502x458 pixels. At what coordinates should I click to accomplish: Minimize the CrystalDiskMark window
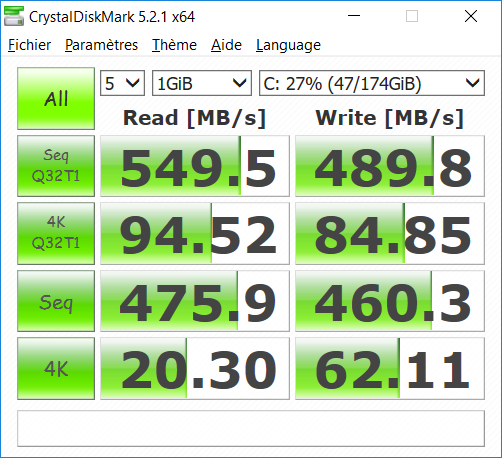coord(354,16)
